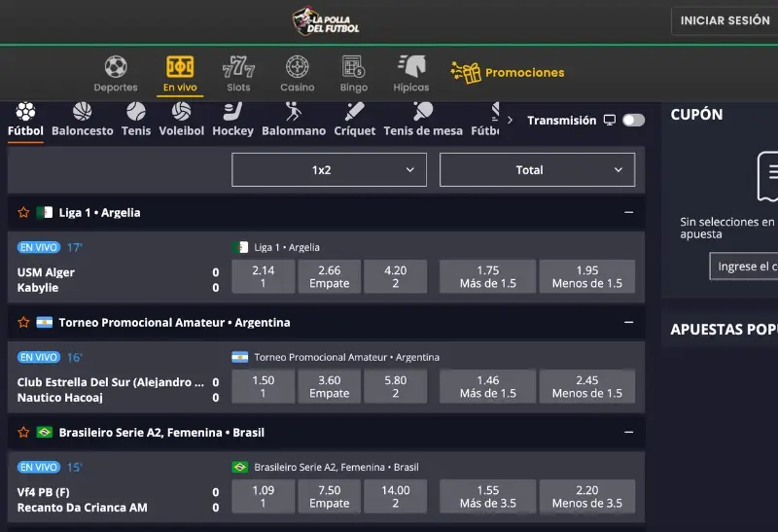Select the Fútbol sport tab
778x532 pixels.
coord(25,120)
